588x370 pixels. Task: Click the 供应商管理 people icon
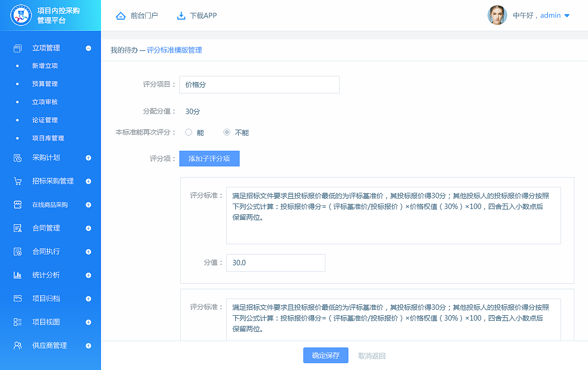(17, 345)
